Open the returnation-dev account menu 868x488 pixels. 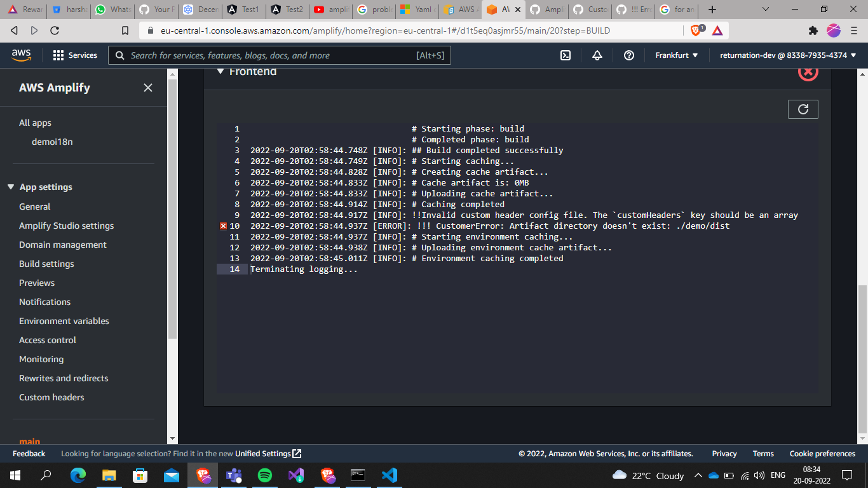click(x=783, y=55)
